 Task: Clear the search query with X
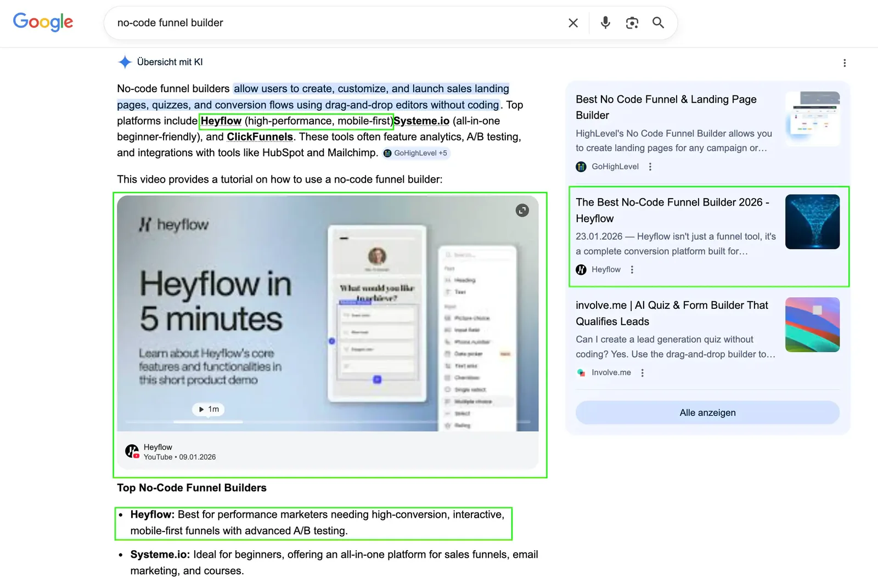(573, 23)
